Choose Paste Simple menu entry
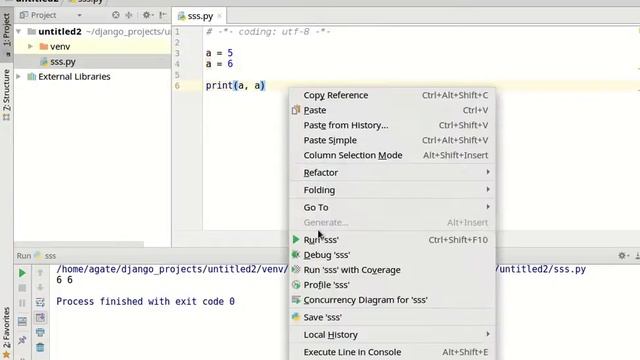This screenshot has height=360, width=640. [392, 140]
